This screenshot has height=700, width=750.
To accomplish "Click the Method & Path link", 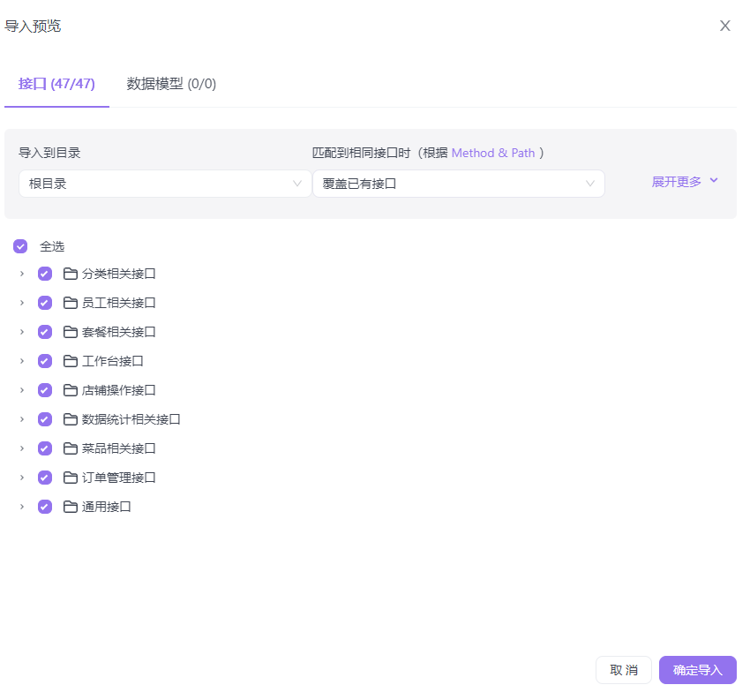I will coord(493,153).
